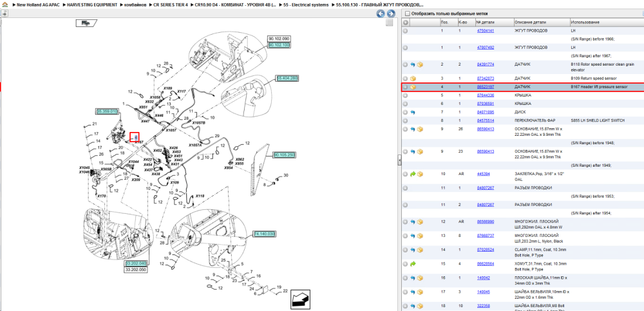Click the direction arrow icon on the diagram
644x311 pixels.
[300, 299]
